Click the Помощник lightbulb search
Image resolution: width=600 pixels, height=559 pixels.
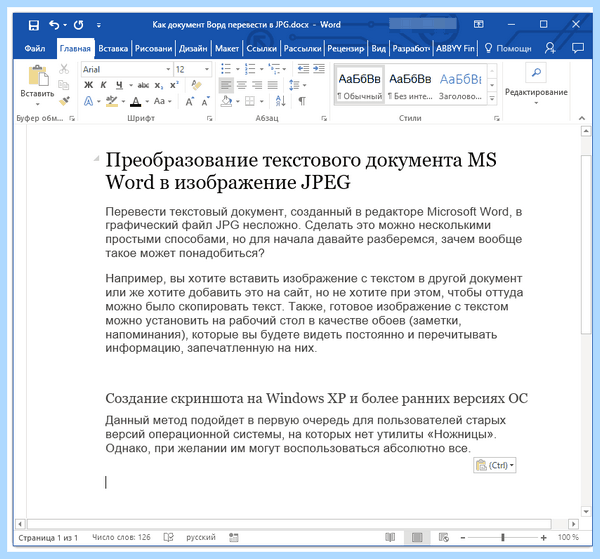click(x=508, y=49)
